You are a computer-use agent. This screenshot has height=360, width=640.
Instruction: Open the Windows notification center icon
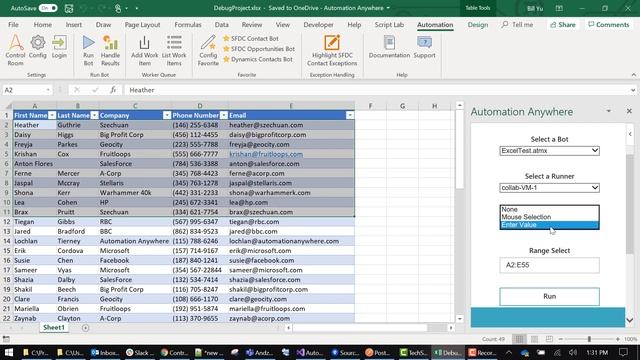point(623,352)
